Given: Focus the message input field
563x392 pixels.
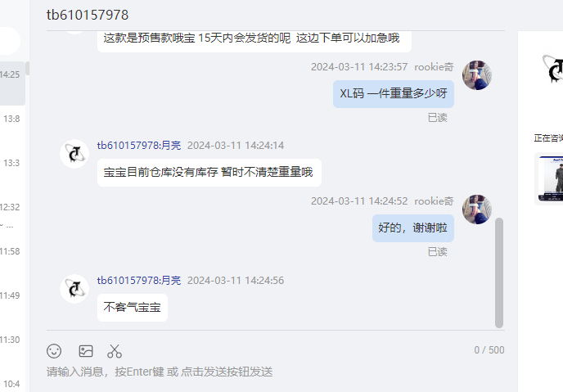Looking at the screenshot, I should pyautogui.click(x=276, y=372).
